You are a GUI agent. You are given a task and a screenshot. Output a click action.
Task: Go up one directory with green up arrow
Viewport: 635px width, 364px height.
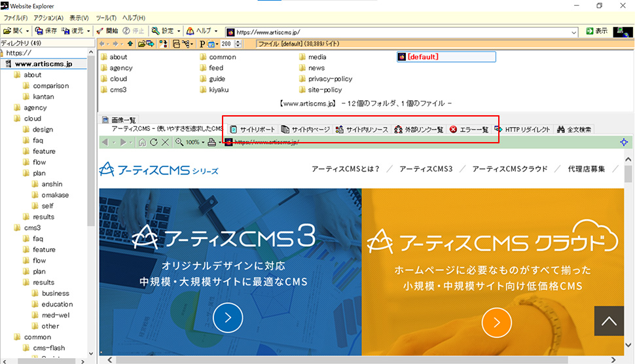point(130,44)
